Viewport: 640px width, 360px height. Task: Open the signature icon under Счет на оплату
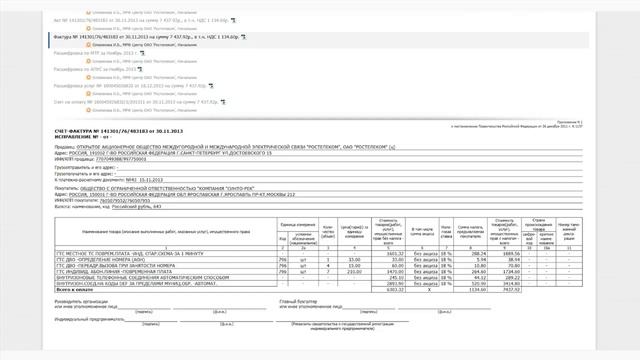click(88, 110)
